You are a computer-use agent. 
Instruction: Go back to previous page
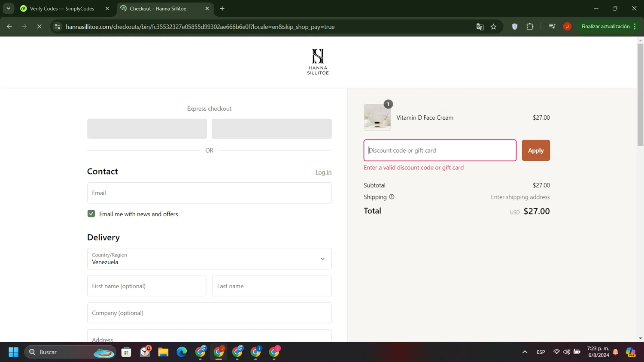click(9, 27)
